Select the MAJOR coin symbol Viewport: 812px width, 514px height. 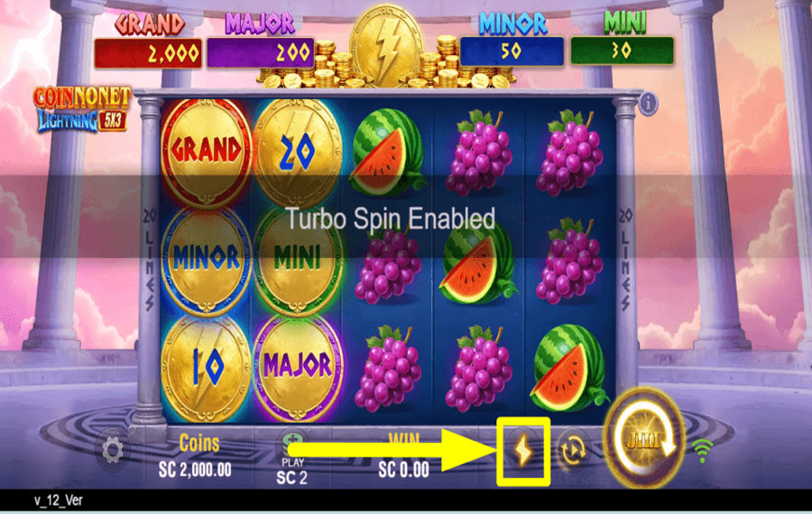pos(297,366)
